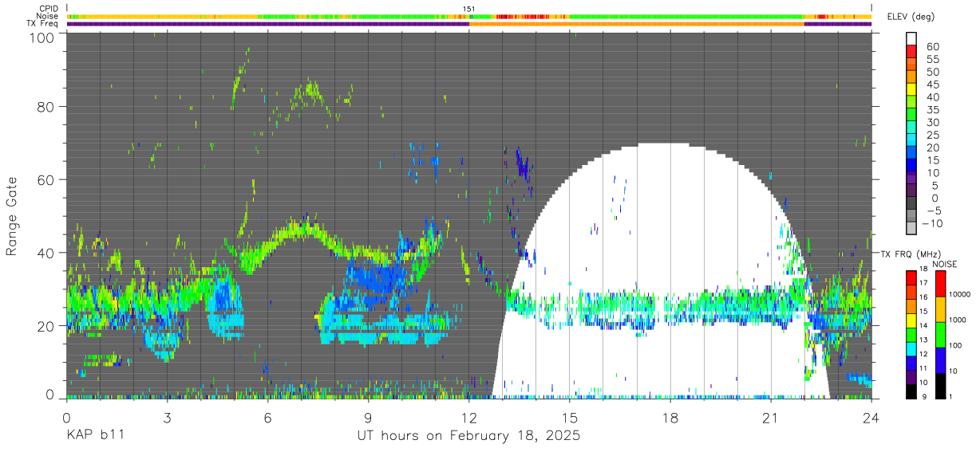Click the Range Gate axis label '60'
The height and width of the screenshot is (452, 980).
click(x=45, y=180)
